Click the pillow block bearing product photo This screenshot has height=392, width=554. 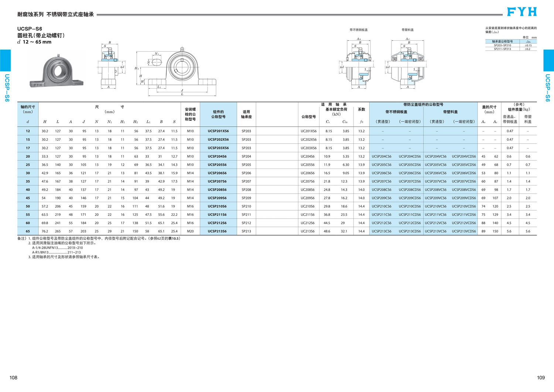click(56, 72)
